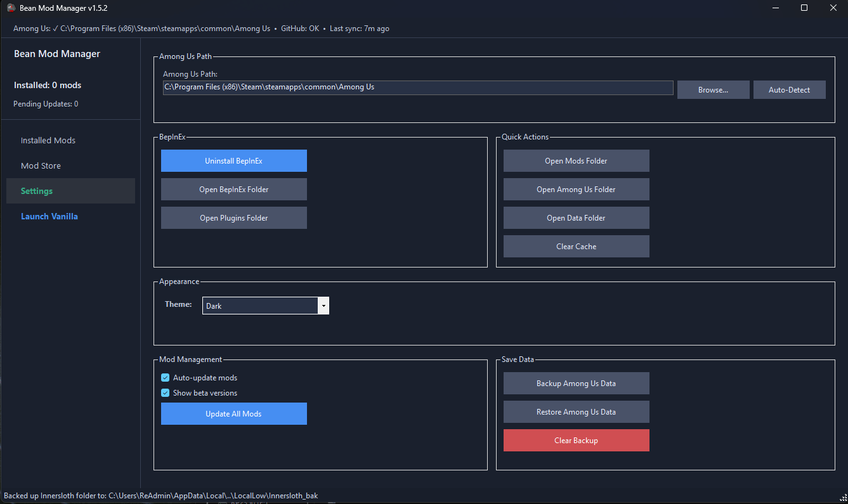Viewport: 848px width, 504px height.
Task: Expand the Theme dropdown arrow
Action: pos(323,306)
